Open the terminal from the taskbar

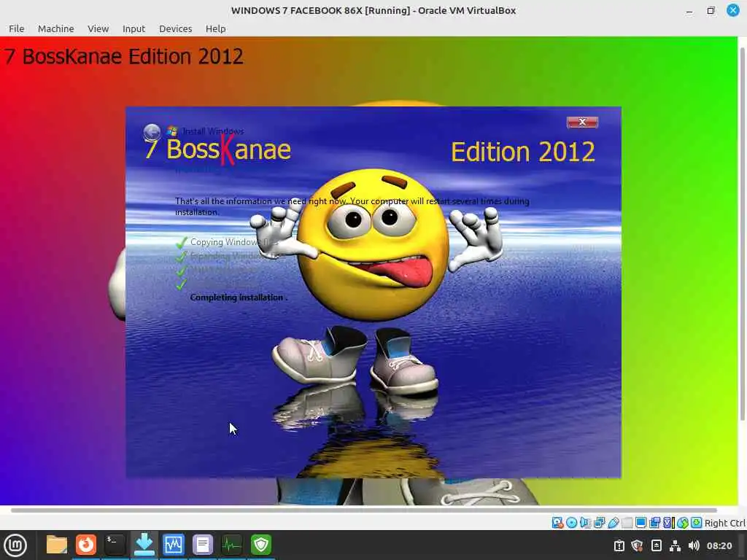[115, 545]
